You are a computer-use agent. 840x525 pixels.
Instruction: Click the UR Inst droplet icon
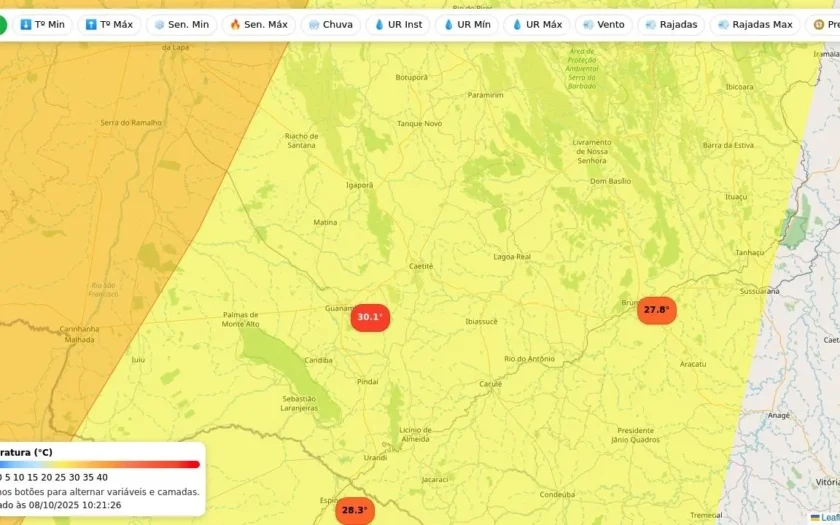click(379, 25)
